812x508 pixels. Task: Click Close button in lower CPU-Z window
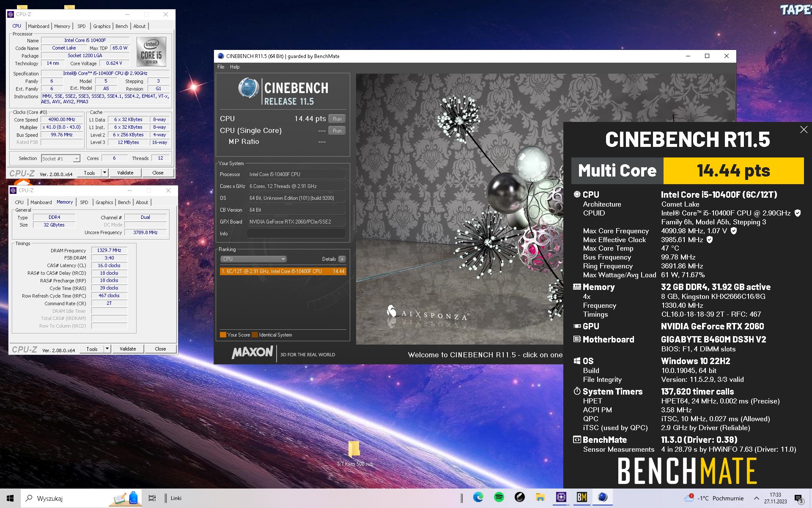click(x=160, y=349)
